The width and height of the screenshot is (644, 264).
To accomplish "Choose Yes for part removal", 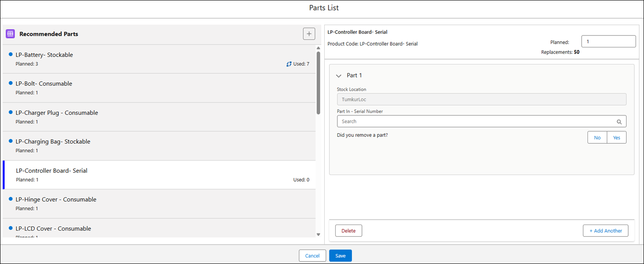I will [616, 138].
